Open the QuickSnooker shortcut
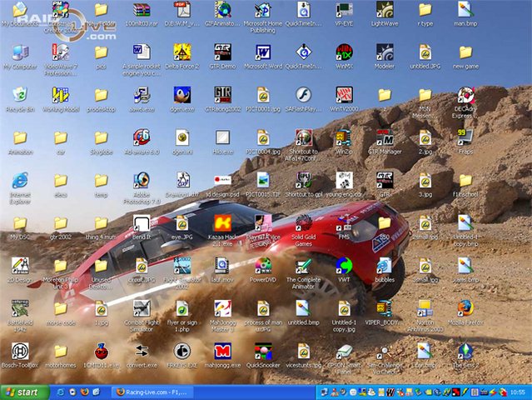 tap(263, 351)
